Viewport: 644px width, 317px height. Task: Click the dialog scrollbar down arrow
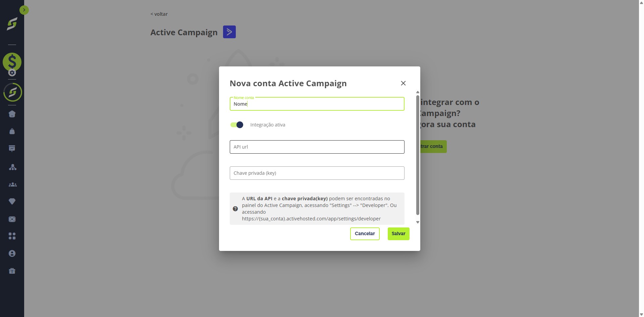coord(418,222)
